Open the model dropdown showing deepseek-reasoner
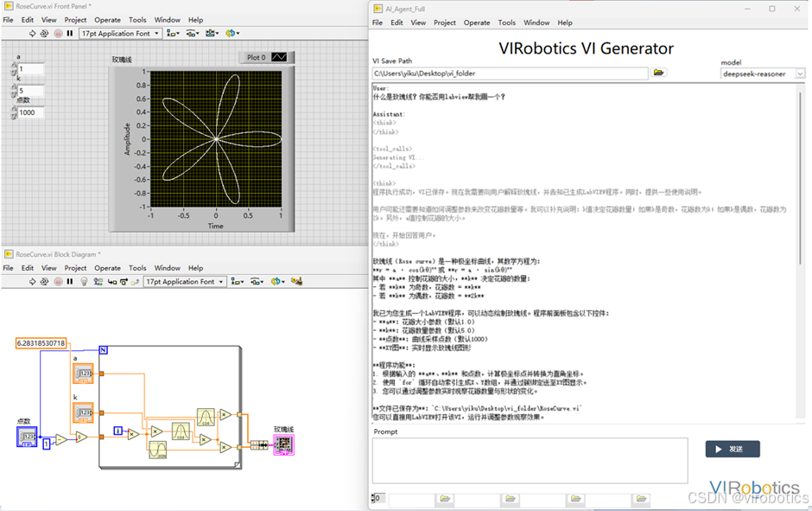The height and width of the screenshot is (511, 812). 763,73
